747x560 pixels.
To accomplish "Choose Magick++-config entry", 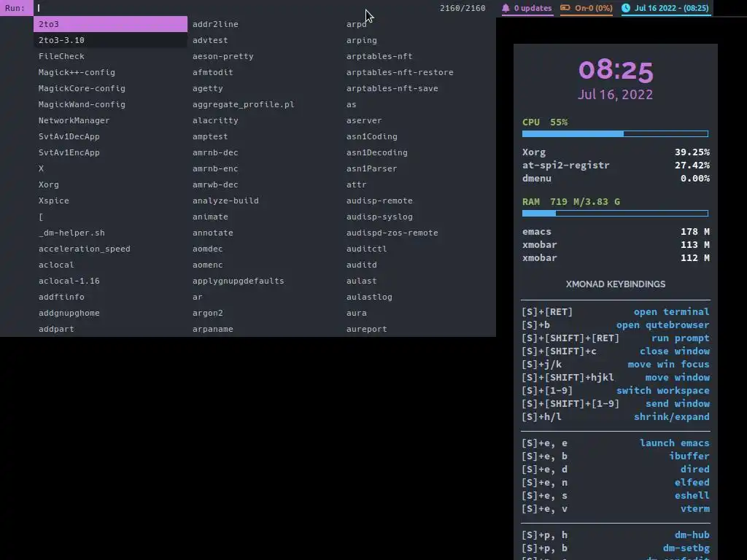I will (x=77, y=72).
